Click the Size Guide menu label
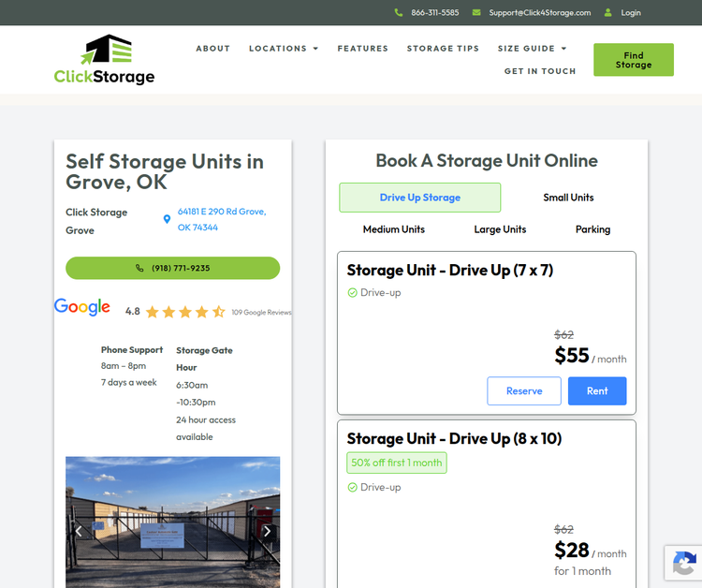702x588 pixels. click(526, 49)
